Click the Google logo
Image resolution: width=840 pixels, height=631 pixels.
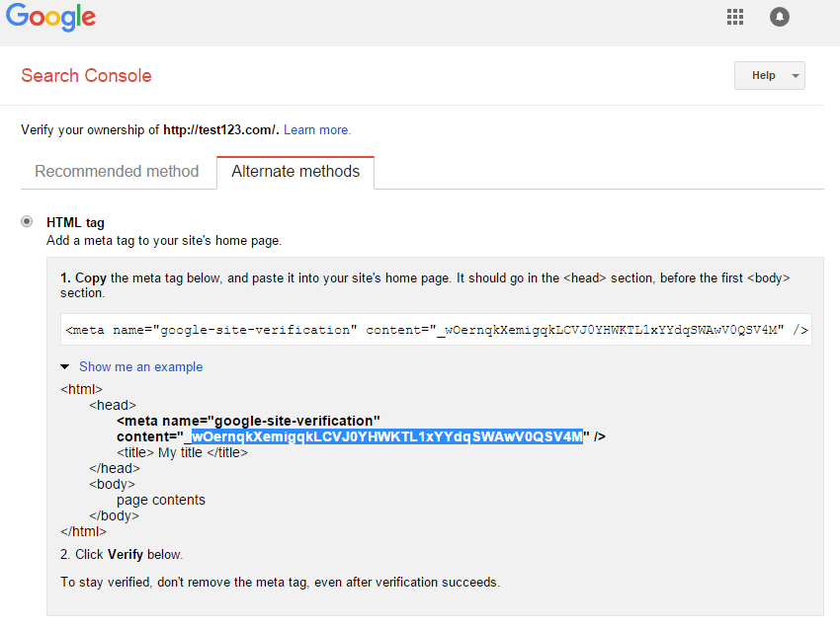[50, 18]
